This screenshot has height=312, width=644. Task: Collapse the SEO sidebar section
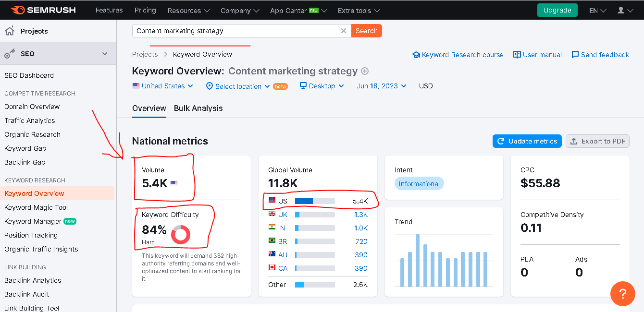(x=105, y=54)
